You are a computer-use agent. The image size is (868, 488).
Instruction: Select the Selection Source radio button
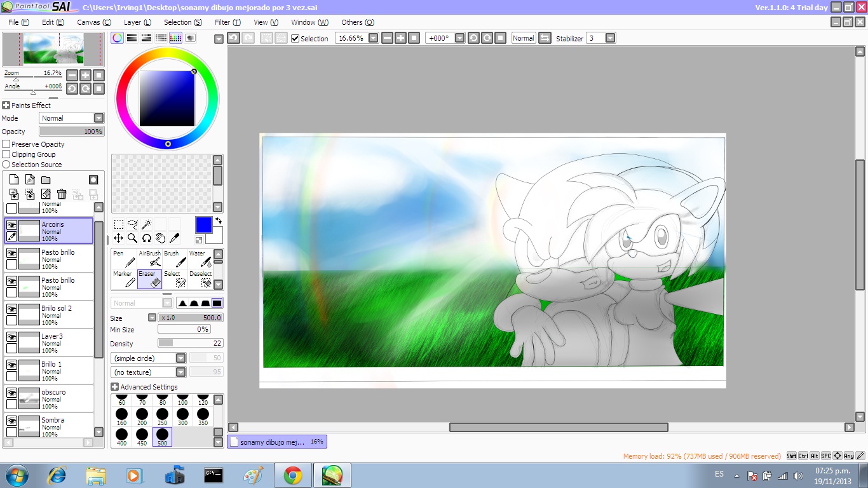pyautogui.click(x=6, y=165)
